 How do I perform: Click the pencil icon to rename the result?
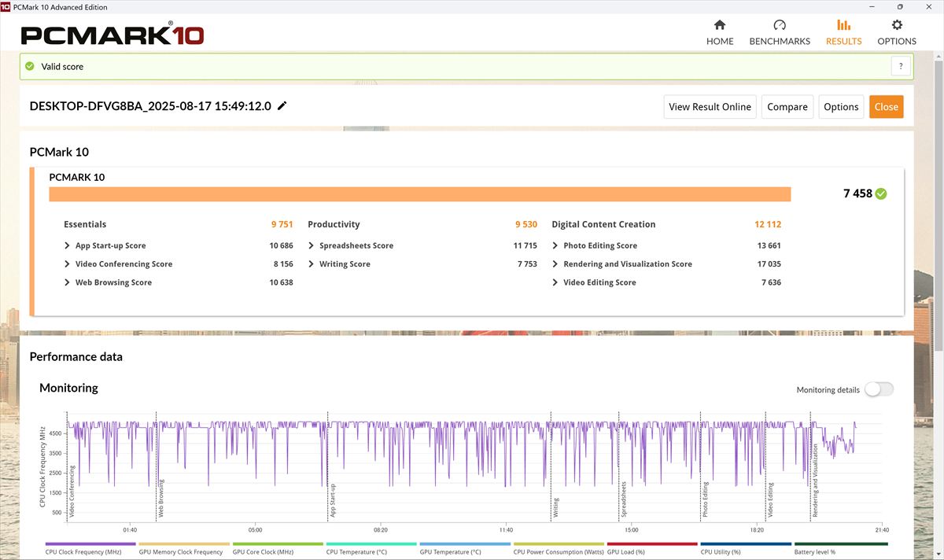tap(282, 106)
